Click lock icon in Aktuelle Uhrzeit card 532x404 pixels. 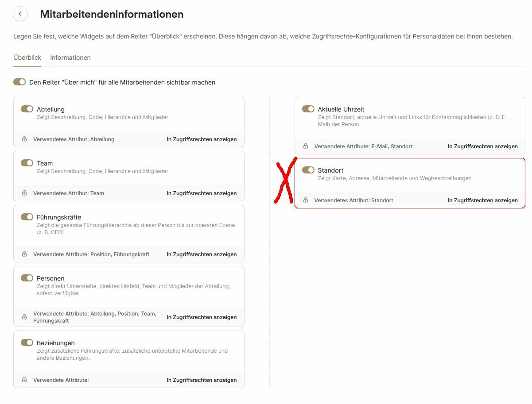coord(306,146)
